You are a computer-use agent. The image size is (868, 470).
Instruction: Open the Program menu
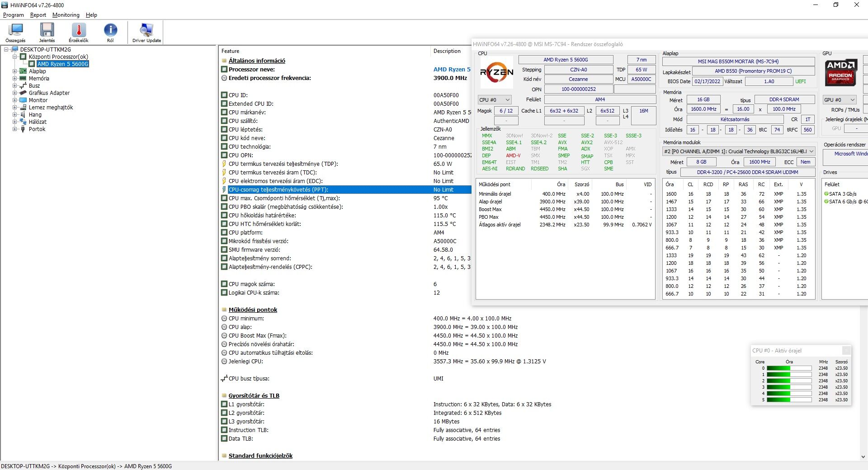click(14, 15)
